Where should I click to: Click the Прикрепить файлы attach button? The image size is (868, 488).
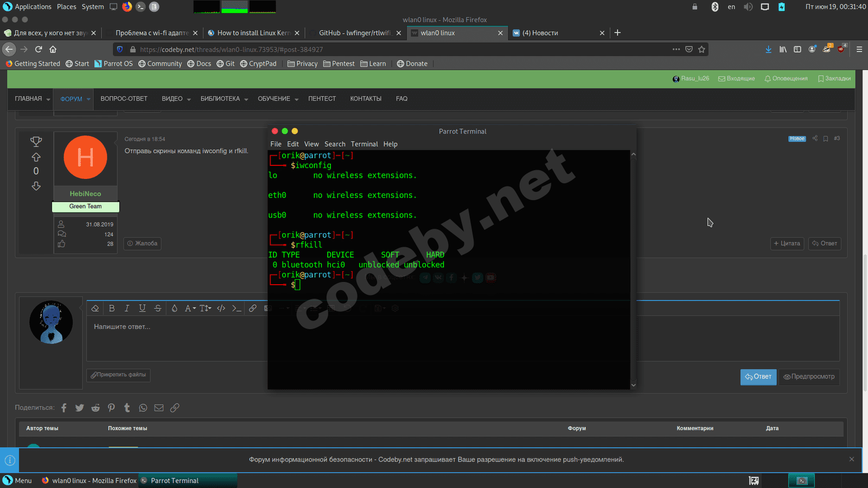coord(118,375)
